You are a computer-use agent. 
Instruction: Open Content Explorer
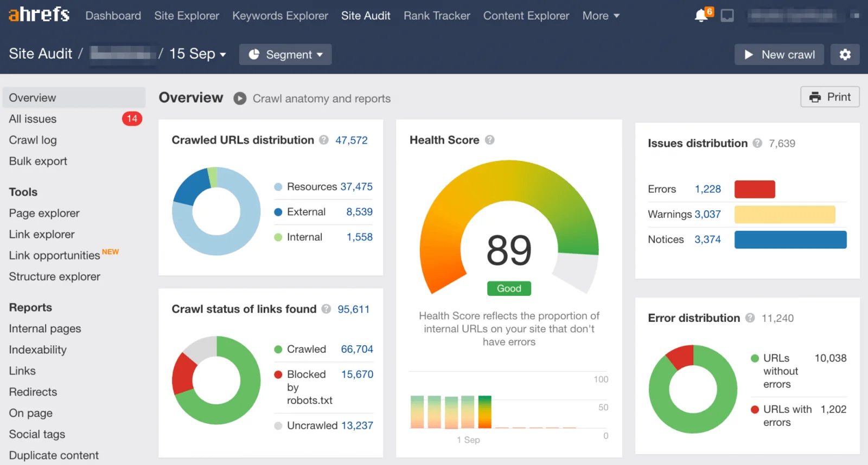click(526, 16)
